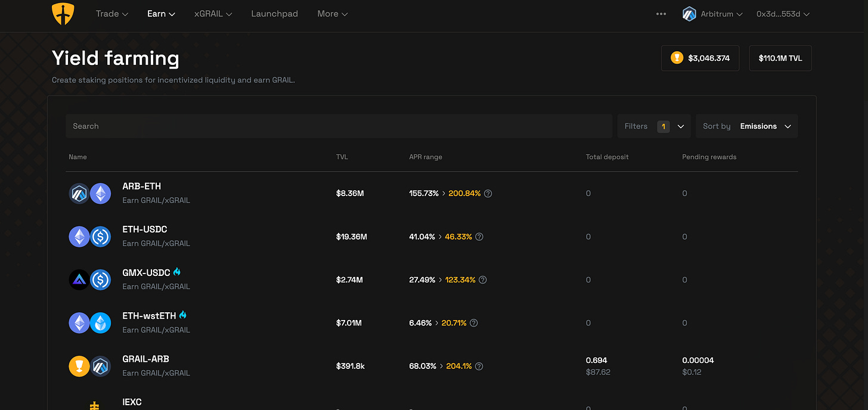Click the ETH-wstETH APR help icon
This screenshot has height=410, width=868.
pyautogui.click(x=474, y=323)
